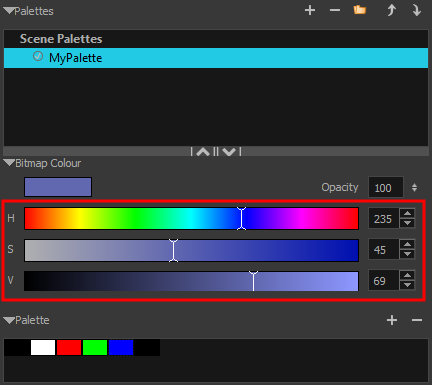Toggle the MyPalette check mark icon
This screenshot has height=385, width=432.
38,56
